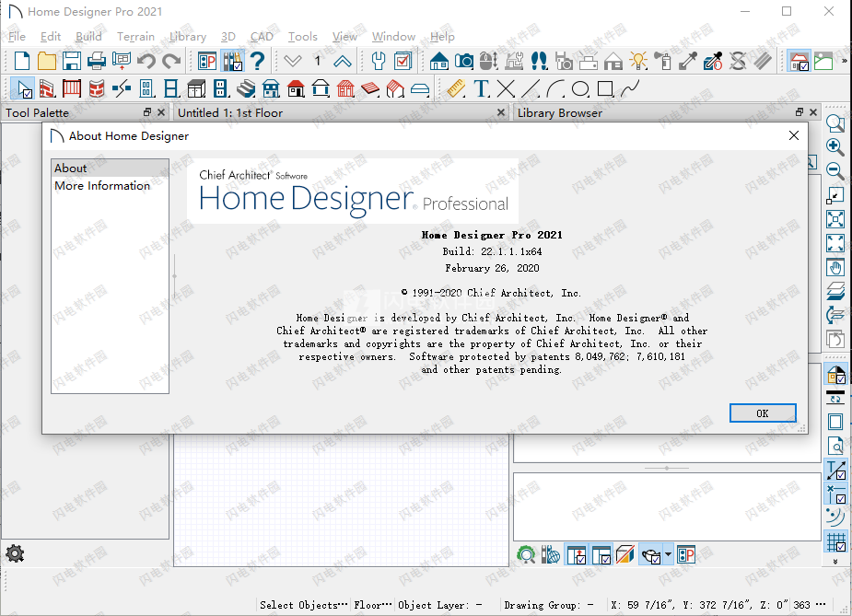This screenshot has height=616, width=852.
Task: Go down one floor with chevron
Action: pyautogui.click(x=293, y=61)
